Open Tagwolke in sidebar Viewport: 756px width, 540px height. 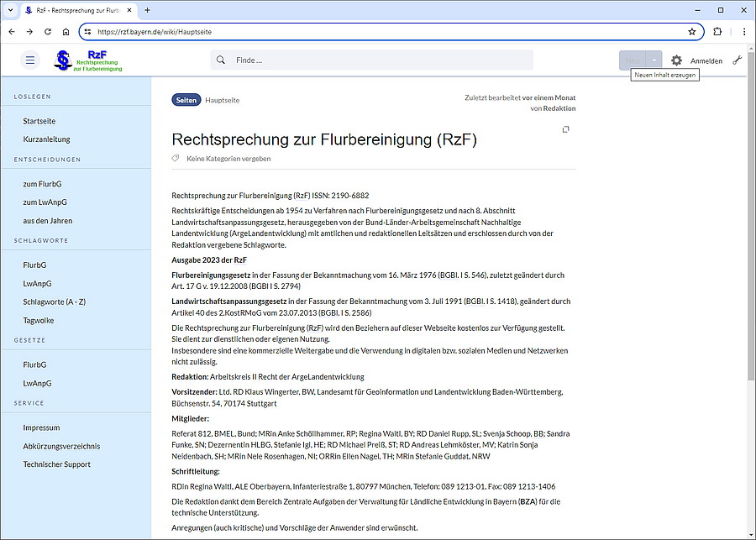click(x=38, y=321)
